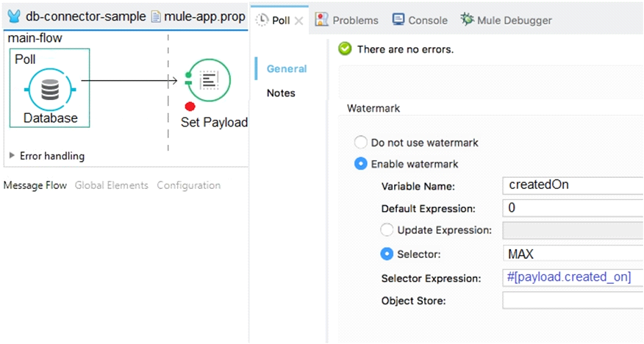Click the red breakpoint dot on Set Payload
644x344 pixels.
coord(190,107)
